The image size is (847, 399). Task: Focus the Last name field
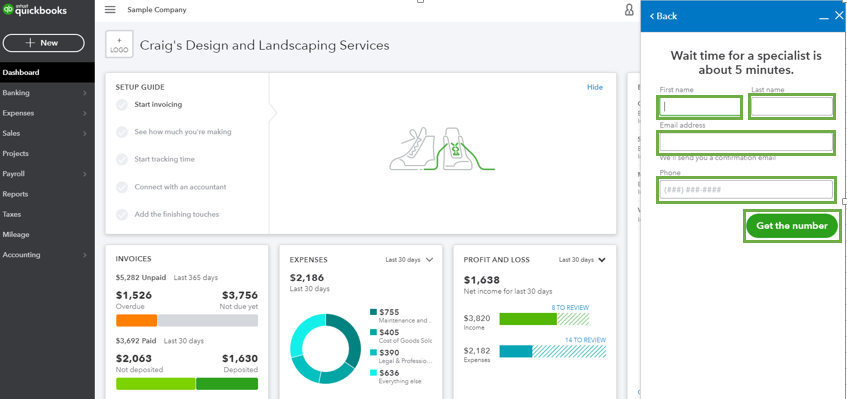click(792, 107)
